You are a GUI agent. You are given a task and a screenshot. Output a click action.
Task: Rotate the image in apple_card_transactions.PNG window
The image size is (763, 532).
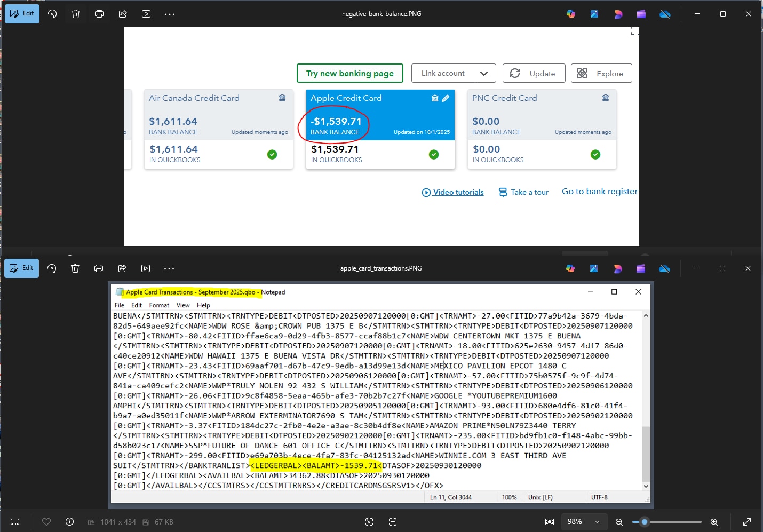pyautogui.click(x=52, y=268)
